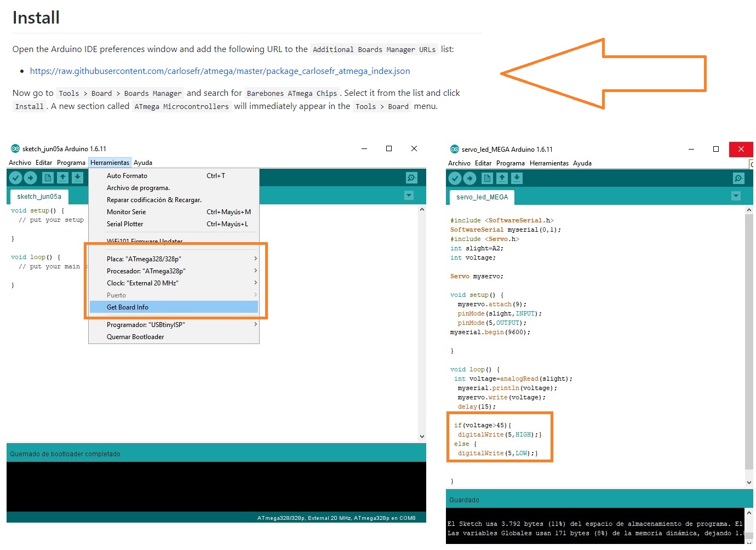Click Open sketch icon in sketch_jun05a window
The height and width of the screenshot is (550, 756).
coord(62,177)
